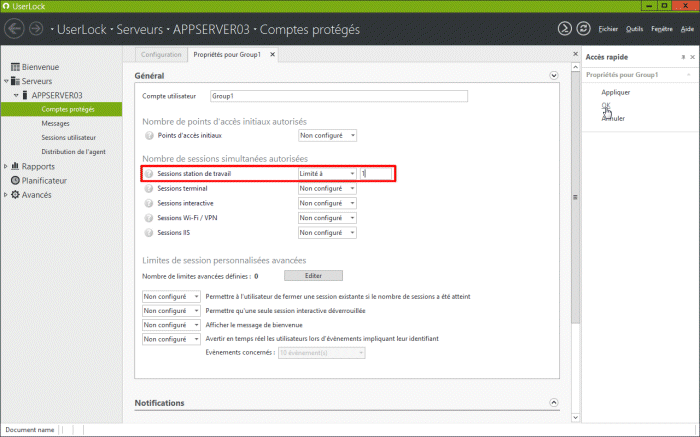Collapse the Général section chevron
Viewport: 700px width, 437px height.
pos(554,75)
